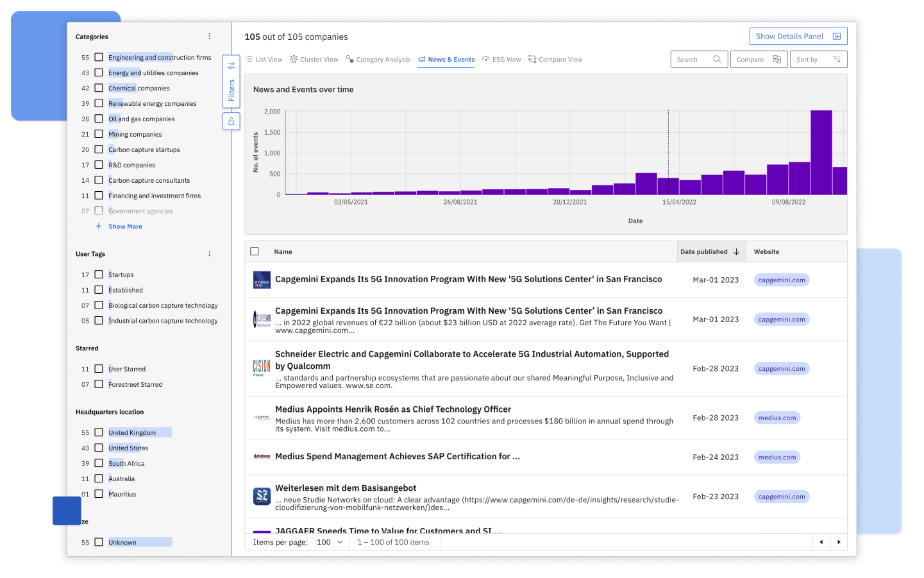Image resolution: width=924 pixels, height=578 pixels.
Task: Click the Compare View icon
Action: (532, 59)
